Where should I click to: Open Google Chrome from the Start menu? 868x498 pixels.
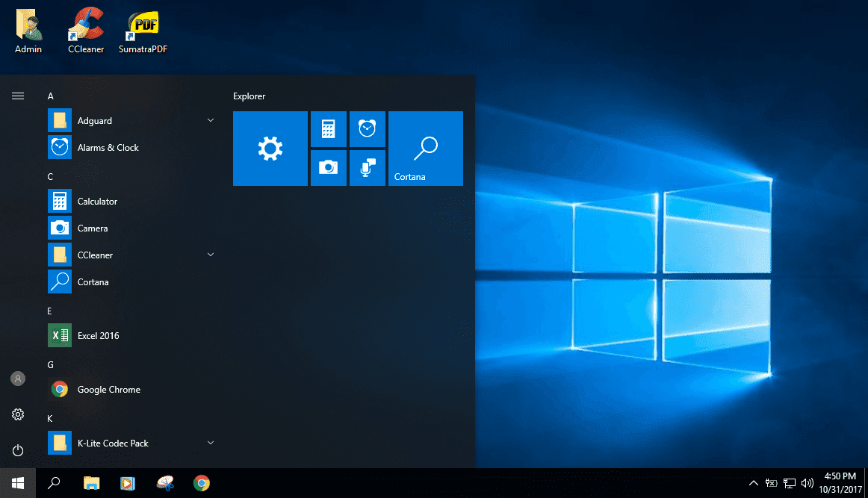pos(110,389)
